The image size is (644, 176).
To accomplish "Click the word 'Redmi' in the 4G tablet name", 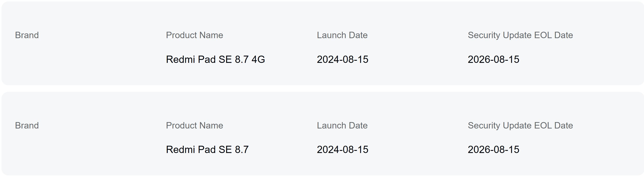I will click(x=181, y=59).
